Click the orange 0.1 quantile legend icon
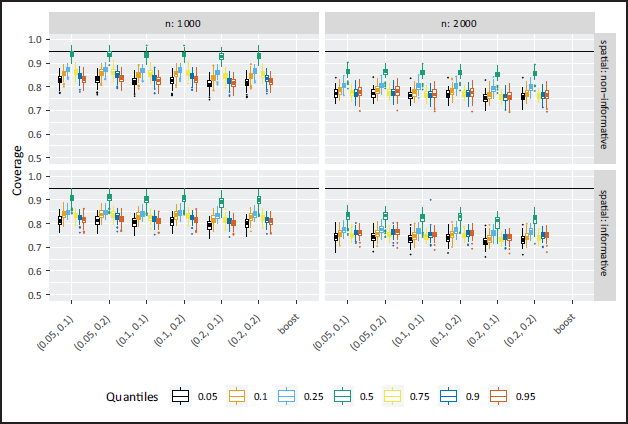The image size is (628, 424). point(236,396)
